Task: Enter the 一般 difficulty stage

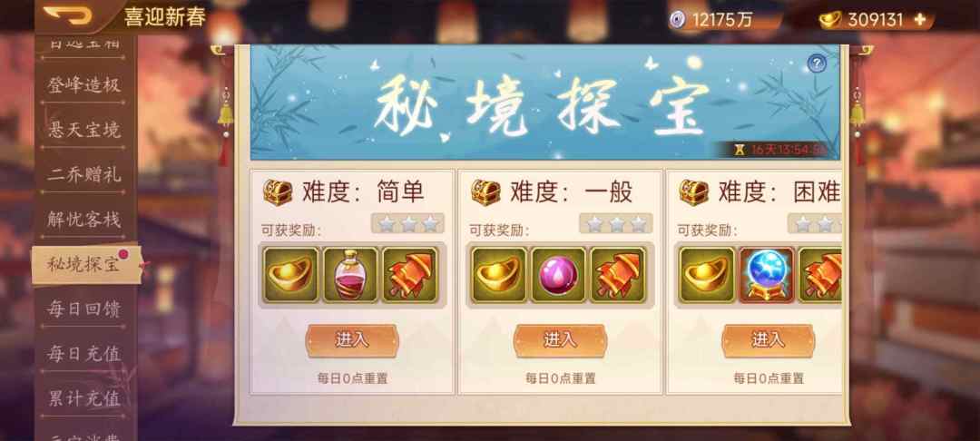Action: (x=560, y=340)
